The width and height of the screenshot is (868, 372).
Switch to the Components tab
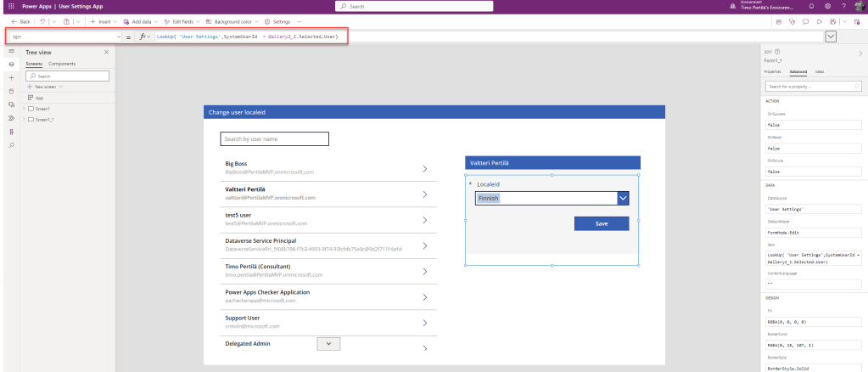(x=62, y=64)
